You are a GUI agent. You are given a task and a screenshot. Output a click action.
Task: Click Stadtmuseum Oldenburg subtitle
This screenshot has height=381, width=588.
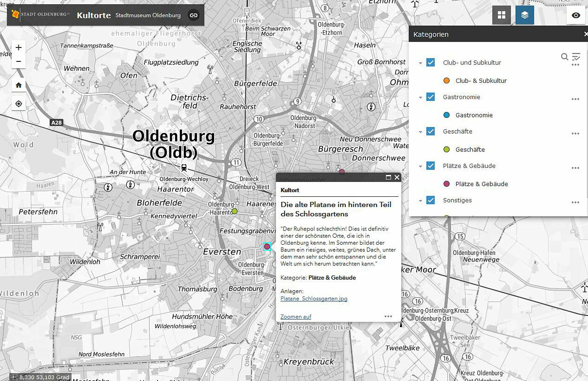tap(148, 15)
